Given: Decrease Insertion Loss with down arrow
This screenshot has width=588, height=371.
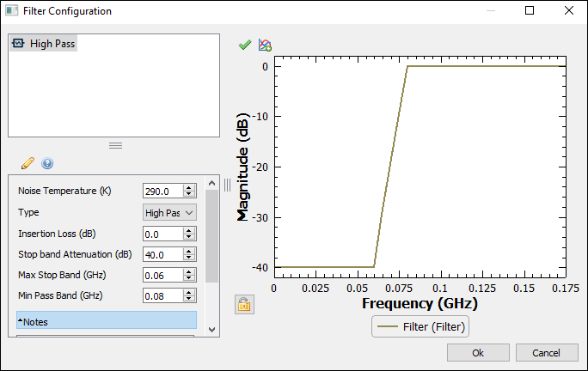Looking at the screenshot, I should [189, 238].
